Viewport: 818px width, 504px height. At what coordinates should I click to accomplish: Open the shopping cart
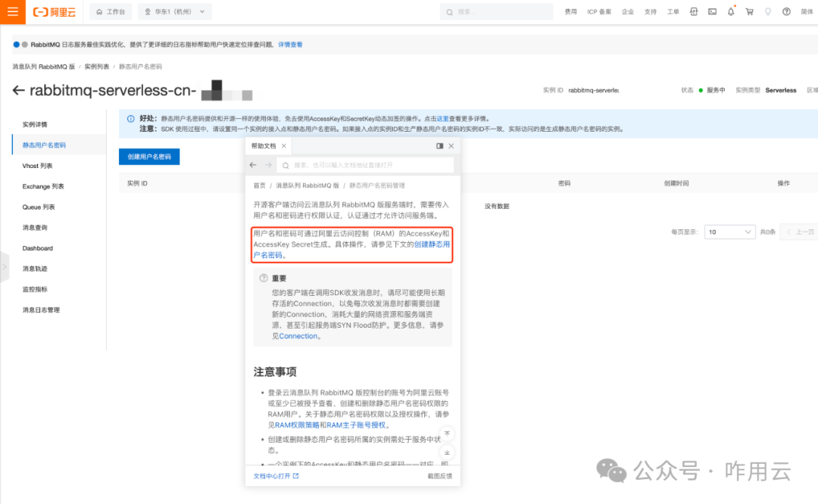click(x=749, y=11)
